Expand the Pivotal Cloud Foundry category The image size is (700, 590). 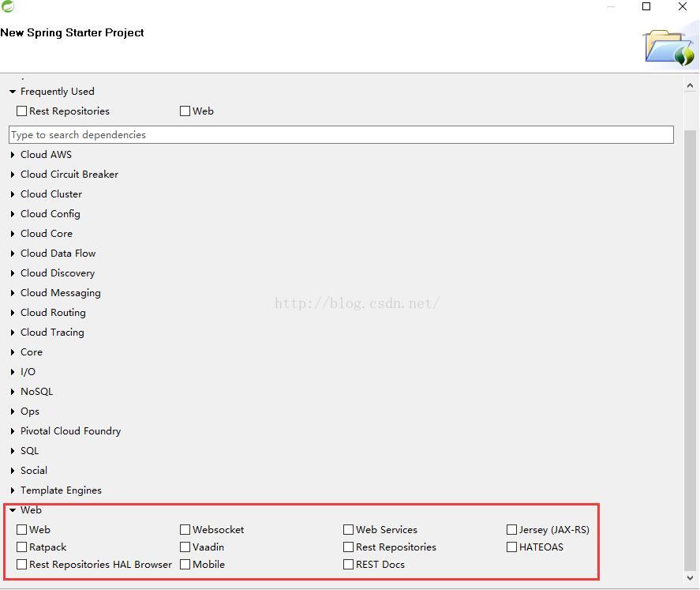pyautogui.click(x=13, y=431)
